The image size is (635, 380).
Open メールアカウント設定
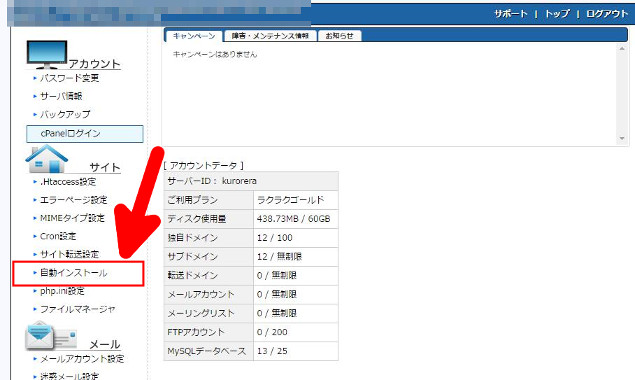82,359
